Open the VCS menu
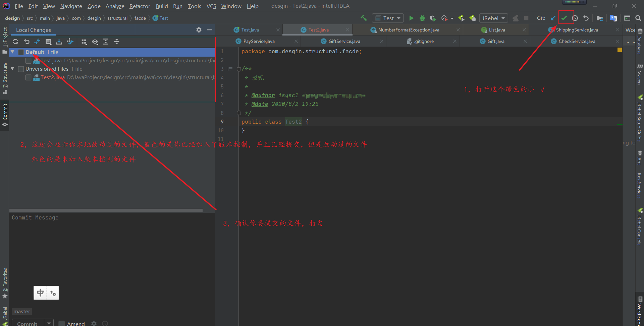This screenshot has height=326, width=644. [x=211, y=6]
